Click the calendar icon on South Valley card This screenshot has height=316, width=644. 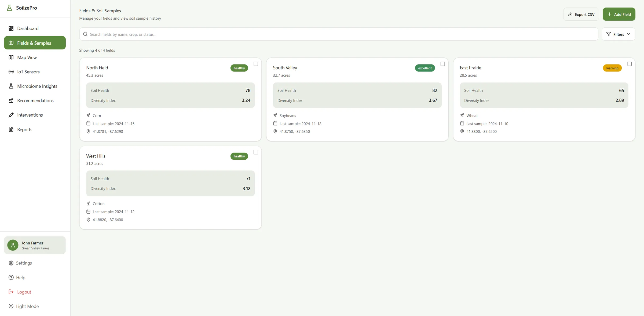(275, 123)
